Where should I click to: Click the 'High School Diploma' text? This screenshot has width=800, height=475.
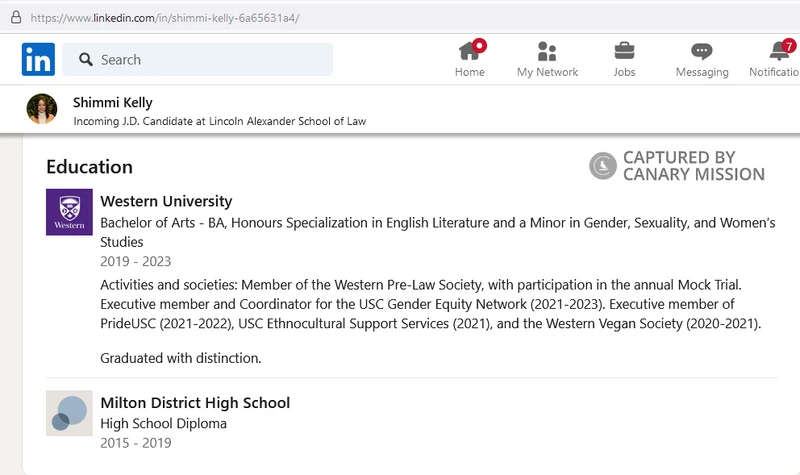163,423
